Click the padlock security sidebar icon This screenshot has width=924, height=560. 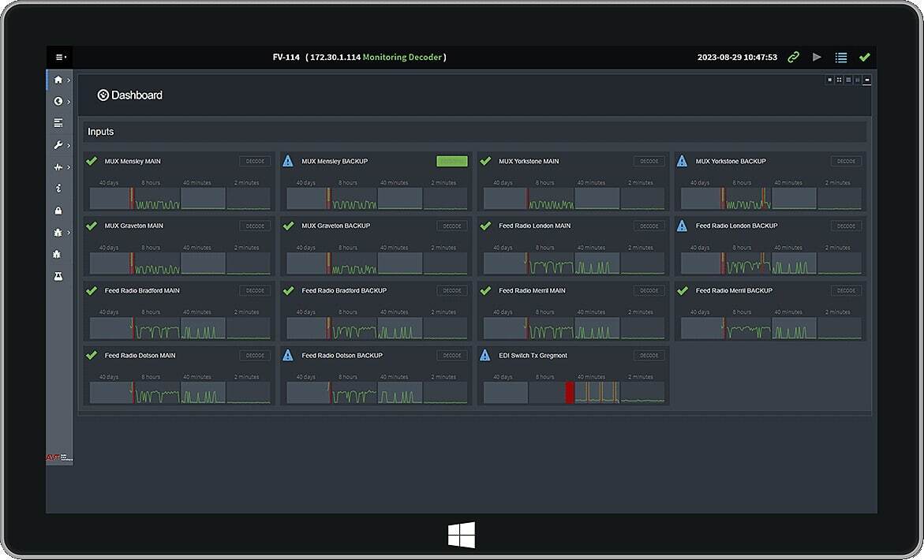[58, 211]
